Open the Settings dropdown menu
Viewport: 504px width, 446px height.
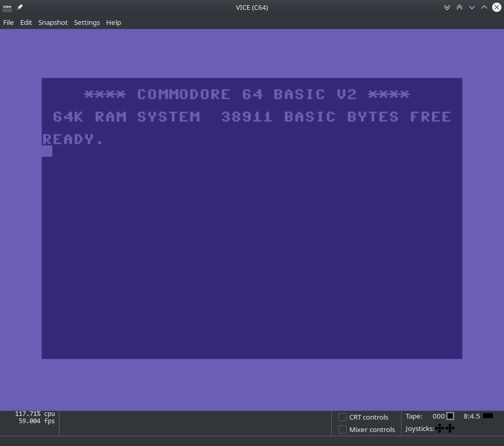tap(86, 22)
